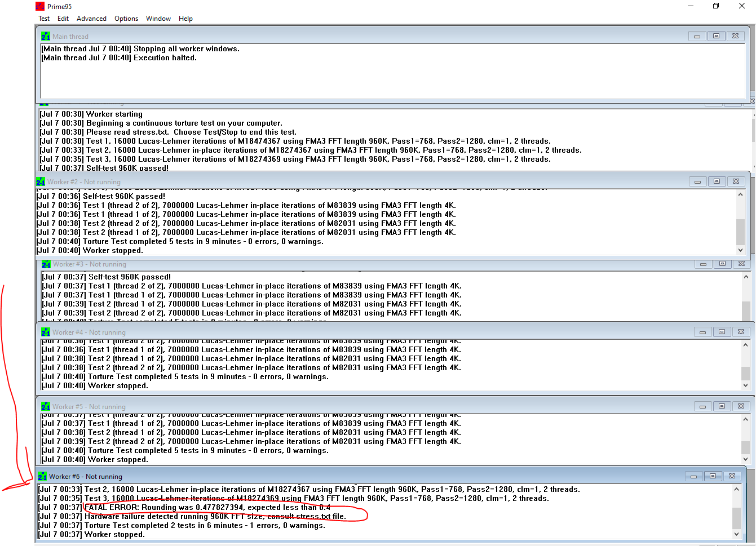The image size is (756, 546).
Task: Click 'Worker stopped.' line in Worker #2
Action: pos(90,251)
